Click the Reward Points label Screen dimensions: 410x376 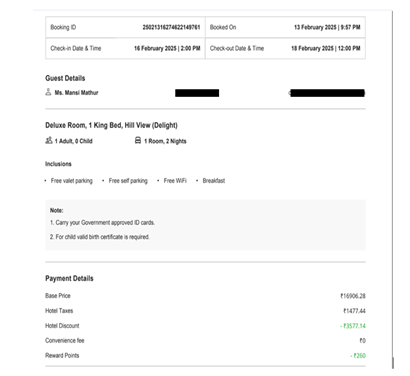[62, 356]
